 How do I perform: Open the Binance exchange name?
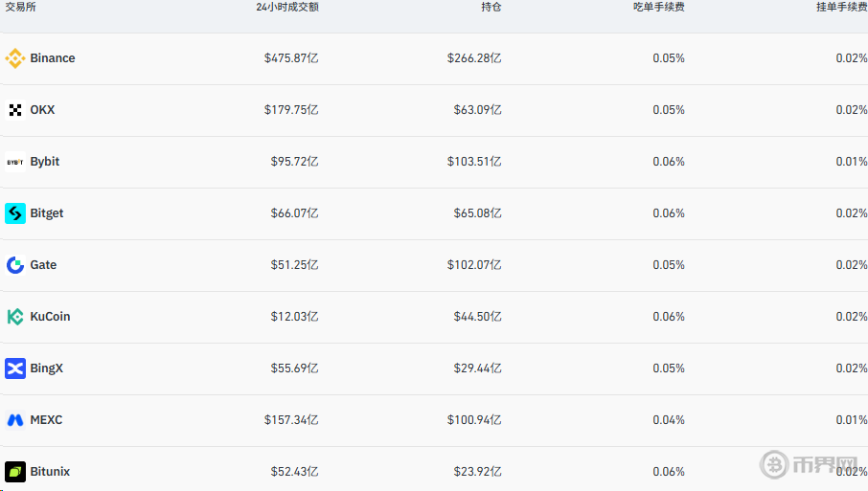[x=53, y=58]
